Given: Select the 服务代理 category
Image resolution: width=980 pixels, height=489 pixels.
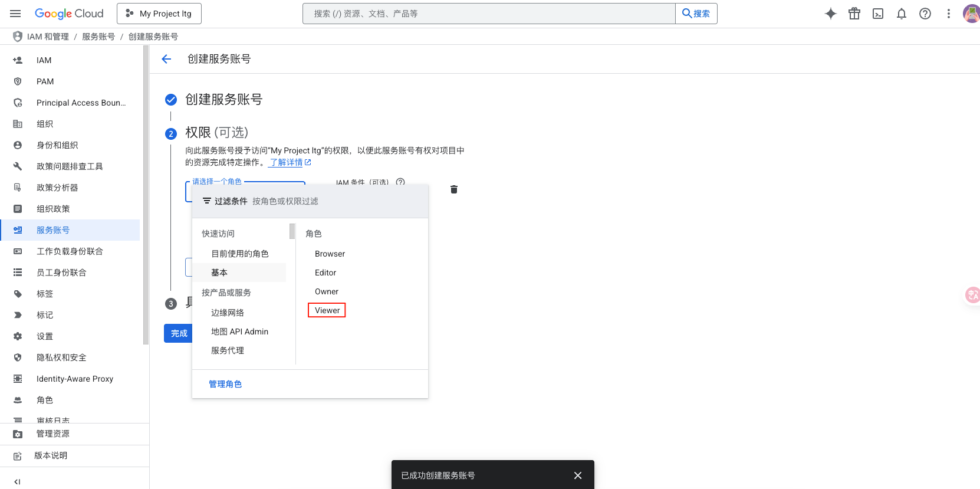Looking at the screenshot, I should tap(228, 350).
